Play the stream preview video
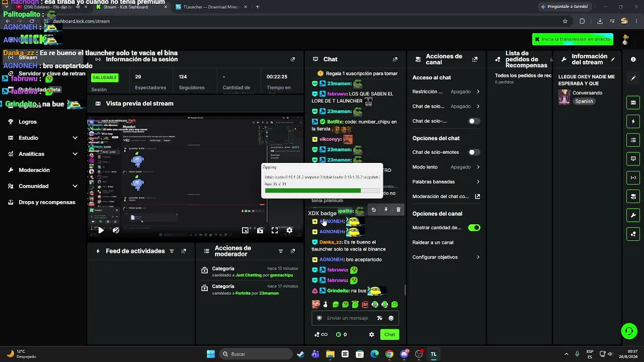This screenshot has height=362, width=644. click(x=101, y=230)
